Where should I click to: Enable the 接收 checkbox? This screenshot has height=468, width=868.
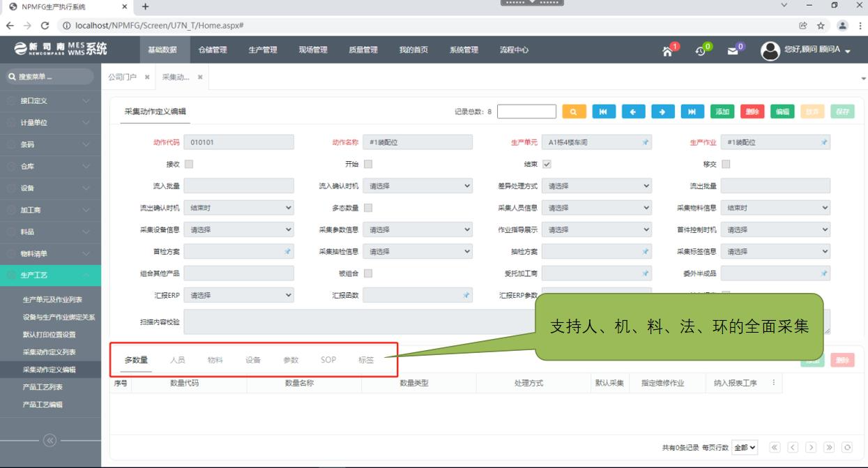(x=188, y=164)
